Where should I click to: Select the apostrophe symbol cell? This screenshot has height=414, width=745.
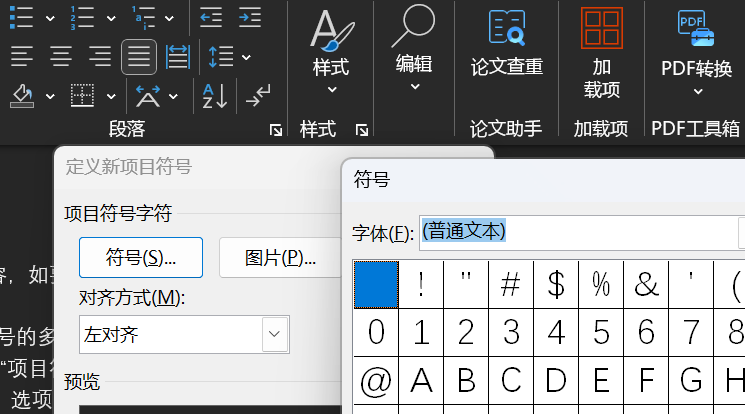691,284
